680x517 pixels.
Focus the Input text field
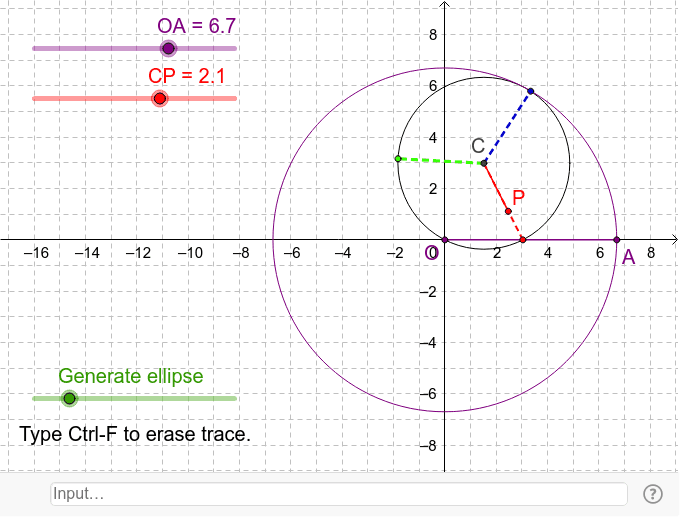(x=339, y=494)
